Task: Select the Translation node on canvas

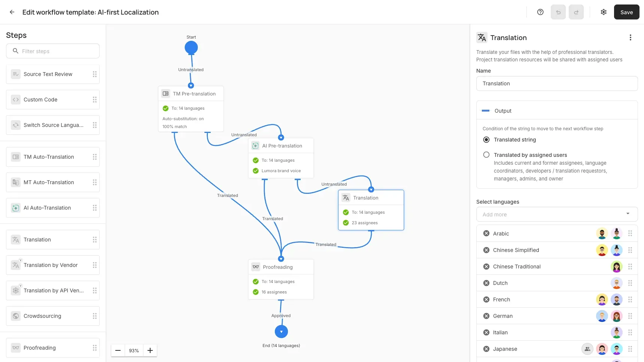Action: pyautogui.click(x=371, y=210)
